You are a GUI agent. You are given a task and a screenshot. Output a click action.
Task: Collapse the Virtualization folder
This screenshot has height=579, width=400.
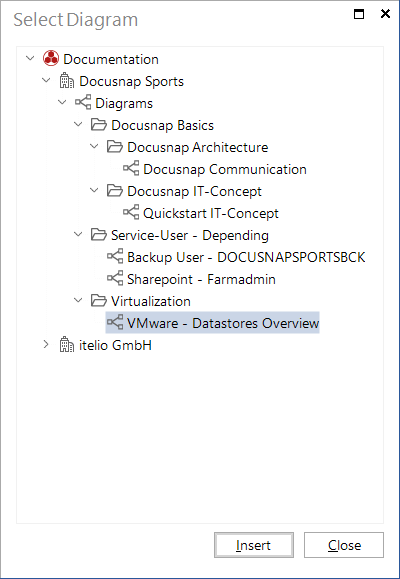(x=78, y=300)
